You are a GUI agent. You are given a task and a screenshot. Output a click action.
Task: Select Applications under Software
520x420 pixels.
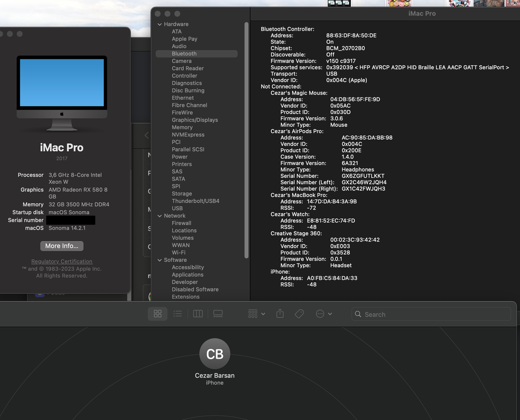(x=187, y=275)
